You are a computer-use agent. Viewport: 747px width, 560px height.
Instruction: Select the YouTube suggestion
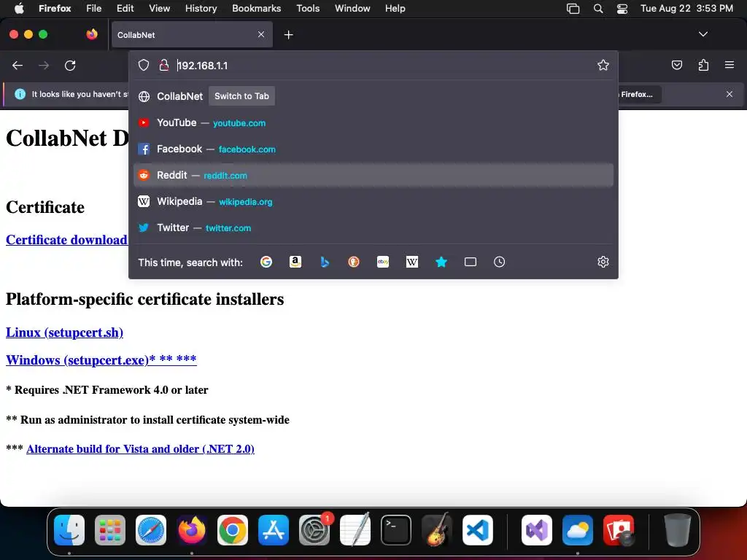[x=373, y=122]
